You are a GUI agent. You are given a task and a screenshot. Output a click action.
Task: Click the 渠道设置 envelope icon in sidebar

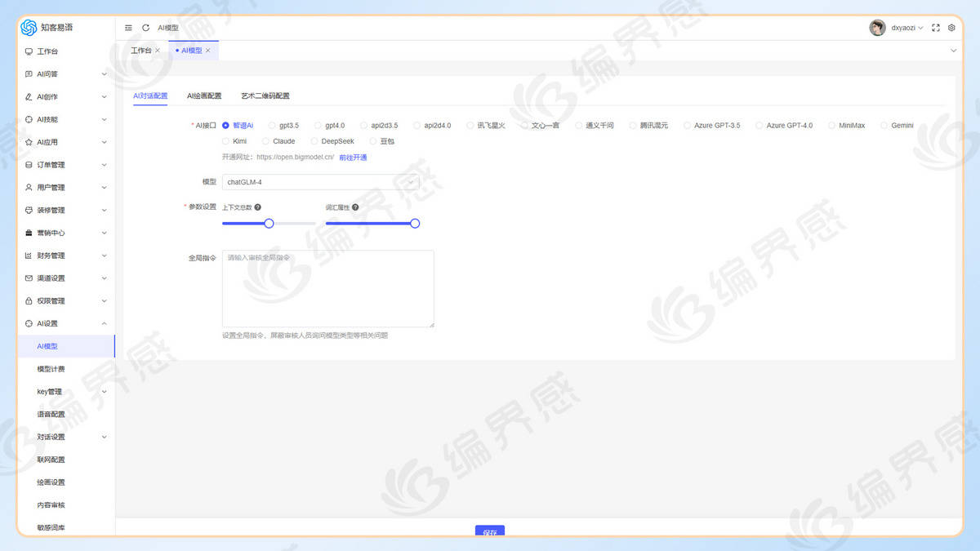[29, 278]
